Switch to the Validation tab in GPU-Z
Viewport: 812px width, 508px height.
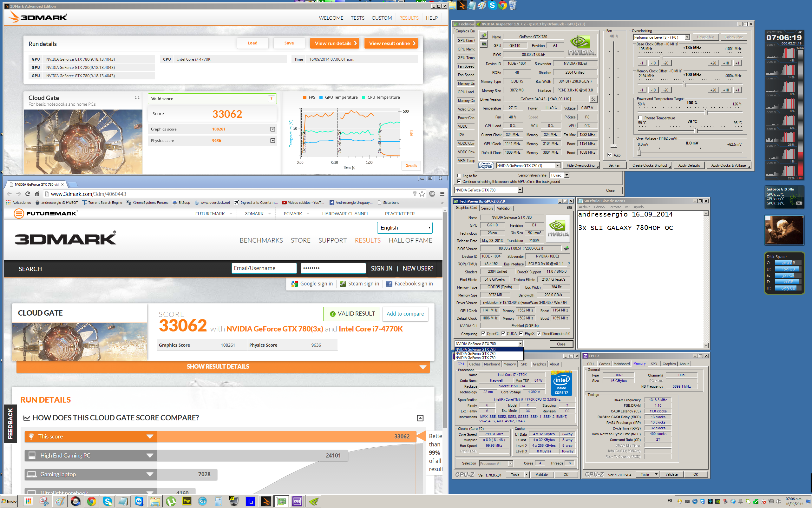(x=504, y=208)
